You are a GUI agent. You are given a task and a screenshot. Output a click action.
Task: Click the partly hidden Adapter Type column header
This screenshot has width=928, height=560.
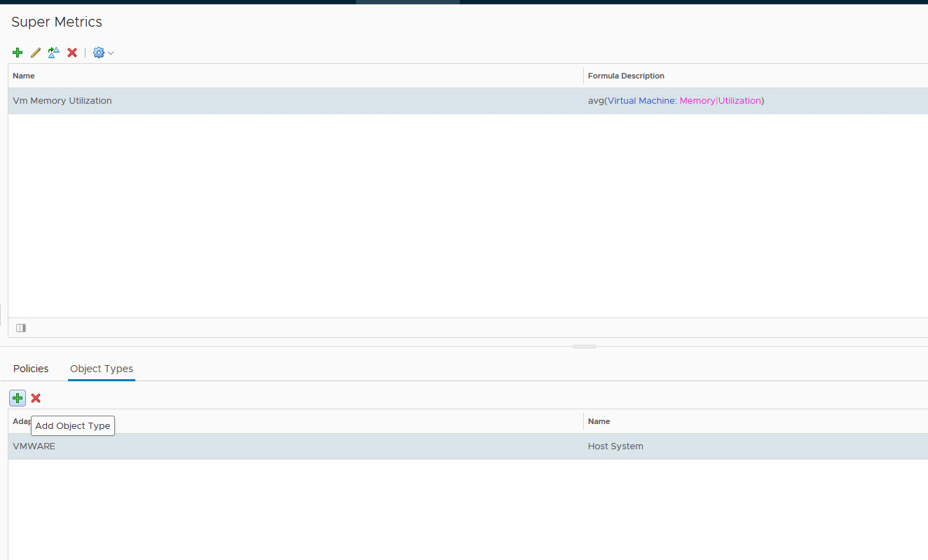tap(21, 421)
